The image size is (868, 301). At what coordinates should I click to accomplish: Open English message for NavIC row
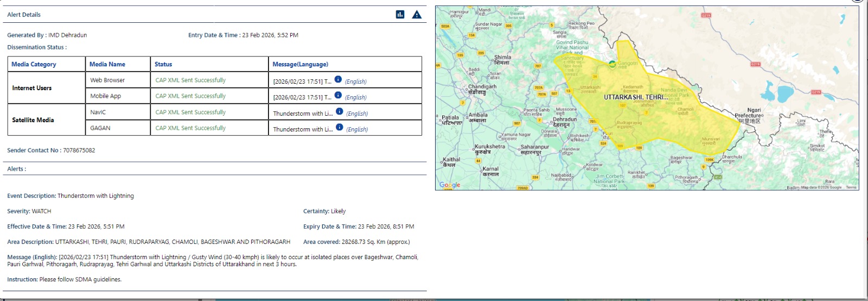click(x=357, y=114)
